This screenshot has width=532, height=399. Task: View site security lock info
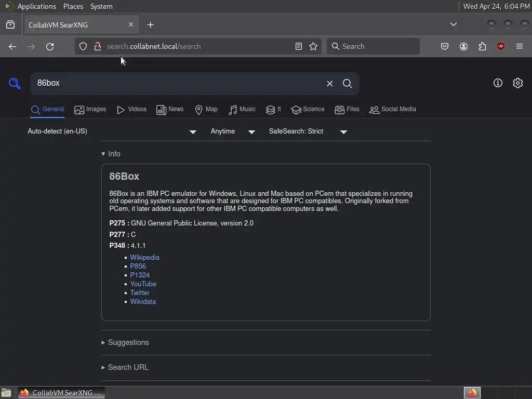[x=98, y=46]
